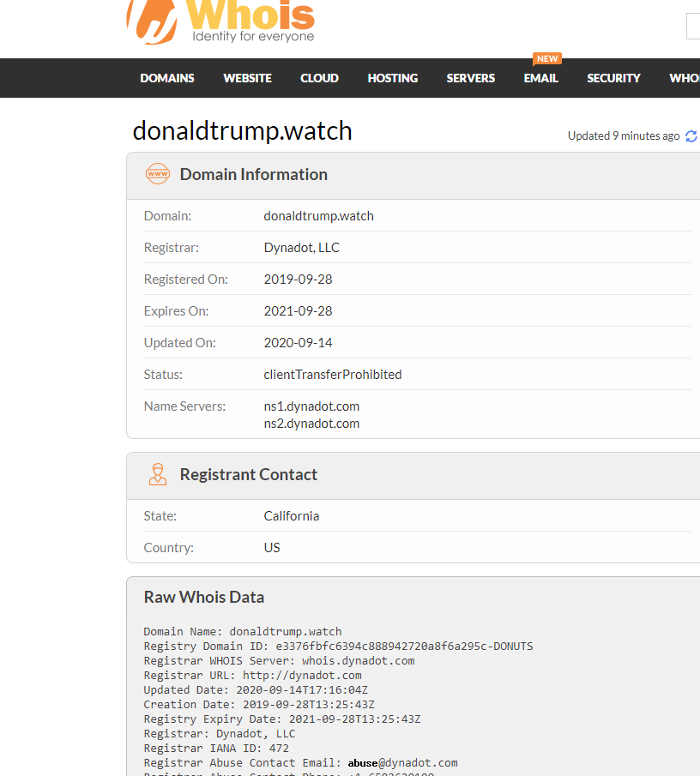Open the SECURITY menu
This screenshot has width=700, height=776.
pos(614,78)
